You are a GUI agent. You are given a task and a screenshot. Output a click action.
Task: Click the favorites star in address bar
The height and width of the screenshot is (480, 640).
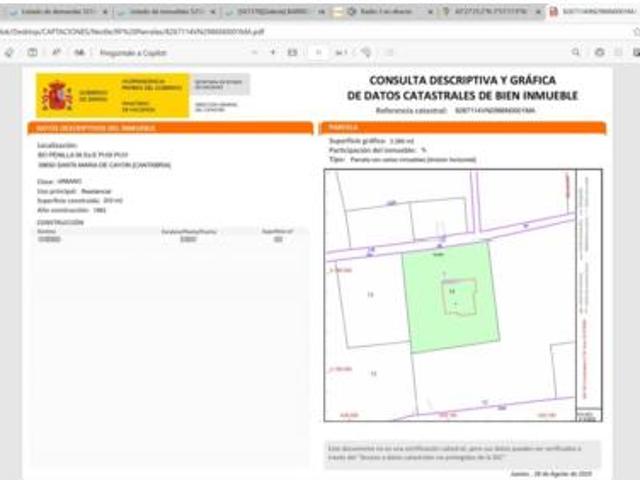coord(636,31)
